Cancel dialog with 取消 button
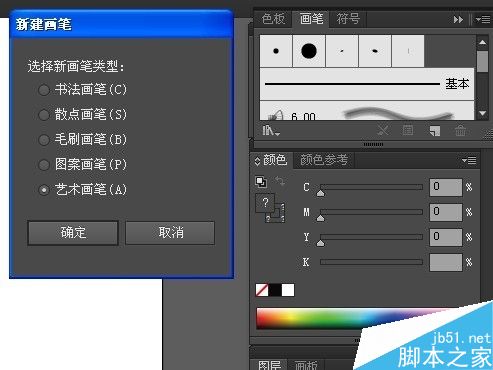Screen dimensions: 493x370 click(170, 233)
